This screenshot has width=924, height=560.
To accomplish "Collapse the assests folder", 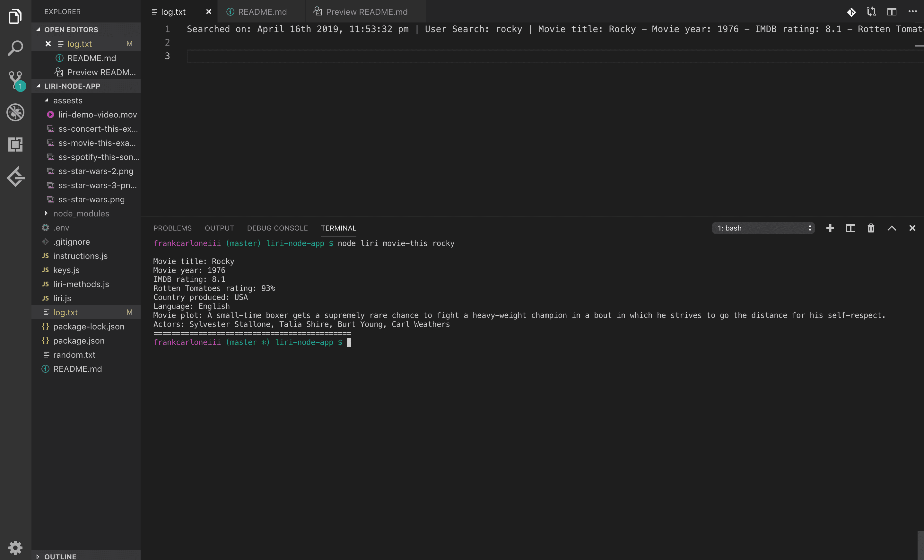I will 86,101.
